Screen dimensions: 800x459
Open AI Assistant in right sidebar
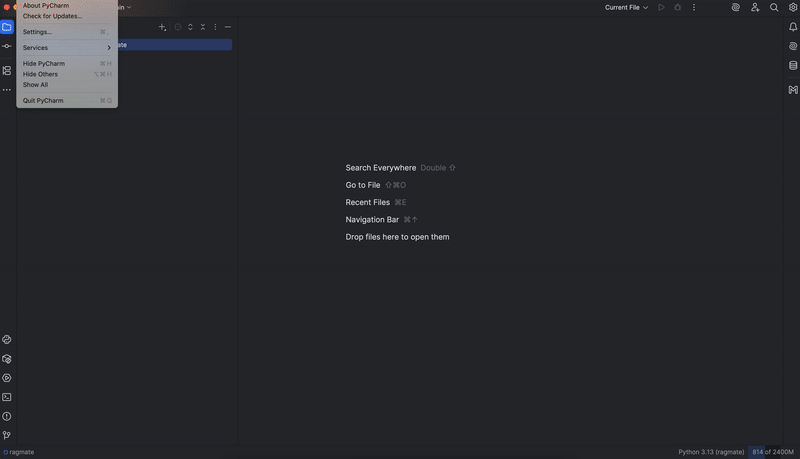[793, 46]
